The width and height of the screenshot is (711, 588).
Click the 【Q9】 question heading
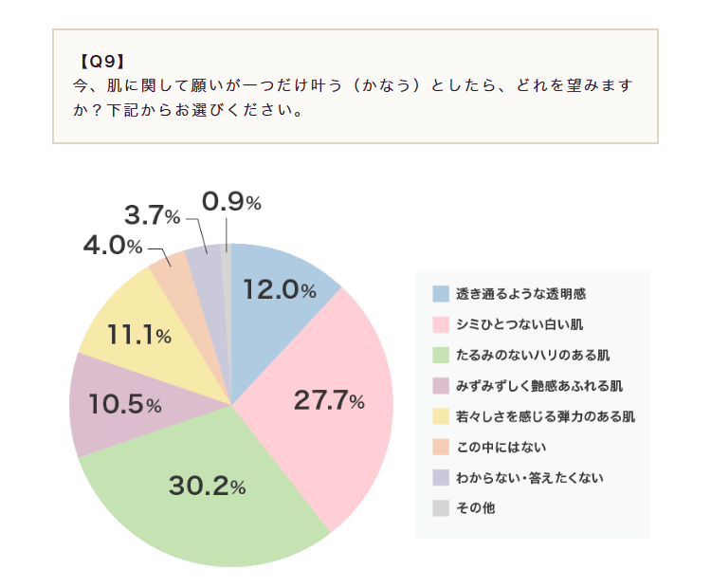click(x=102, y=62)
